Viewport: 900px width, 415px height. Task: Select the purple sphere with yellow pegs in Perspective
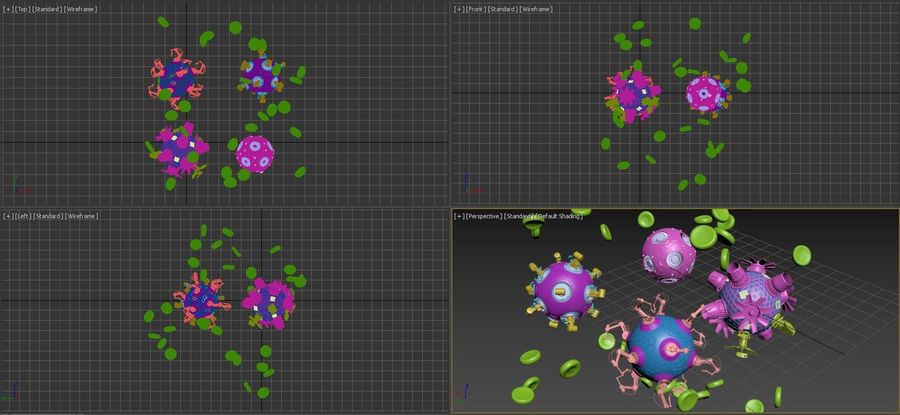567,289
